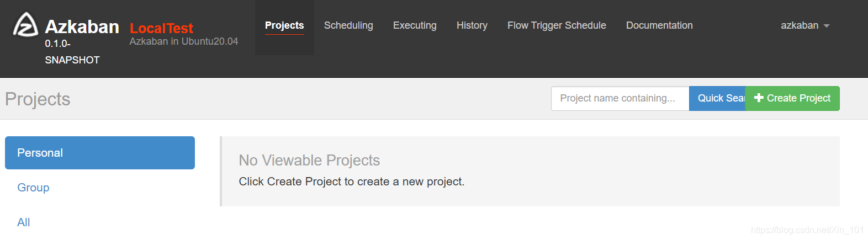Click the Projects page heading
Screen dimensions: 868x240
tap(38, 99)
